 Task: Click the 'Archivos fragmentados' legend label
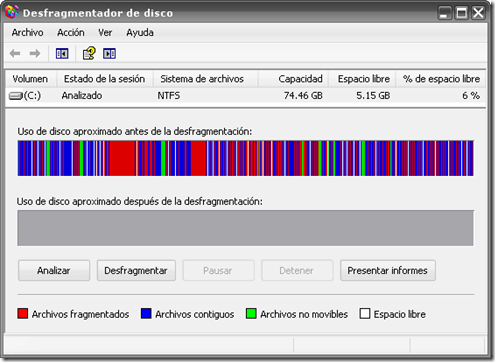pyautogui.click(x=80, y=314)
